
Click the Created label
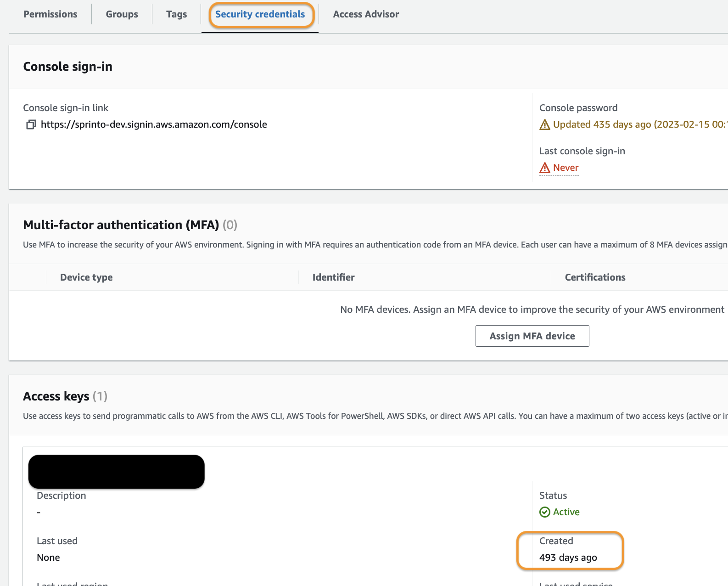click(556, 541)
